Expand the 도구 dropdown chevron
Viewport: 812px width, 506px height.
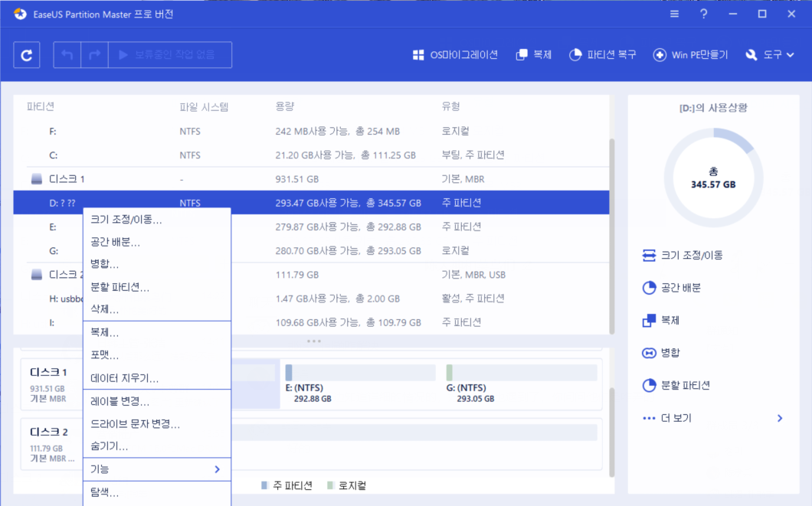coord(791,54)
